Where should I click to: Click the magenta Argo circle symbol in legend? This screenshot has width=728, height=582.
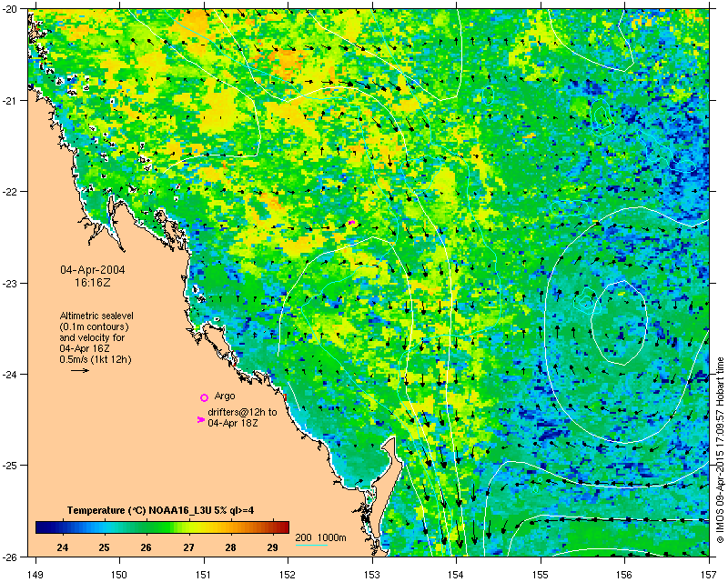point(204,397)
